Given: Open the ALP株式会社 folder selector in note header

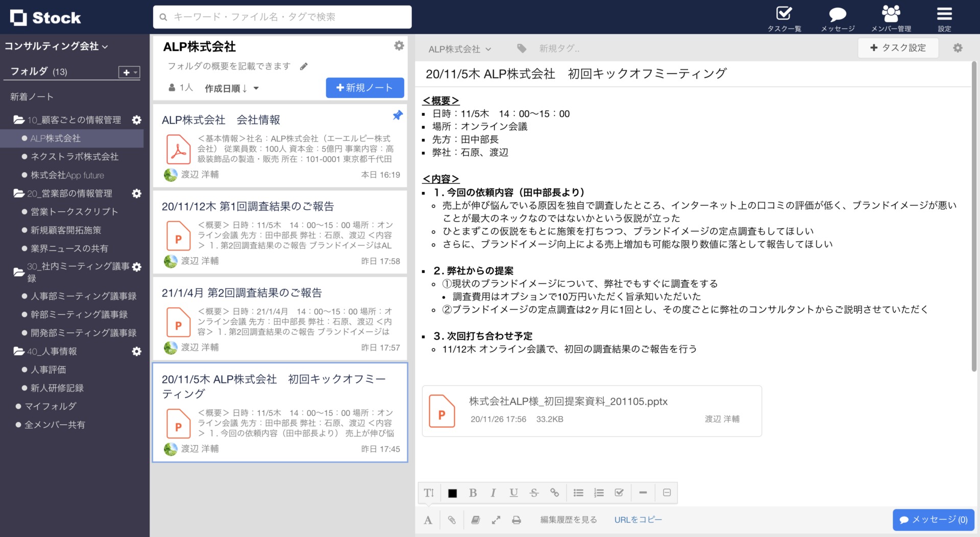Looking at the screenshot, I should [459, 49].
